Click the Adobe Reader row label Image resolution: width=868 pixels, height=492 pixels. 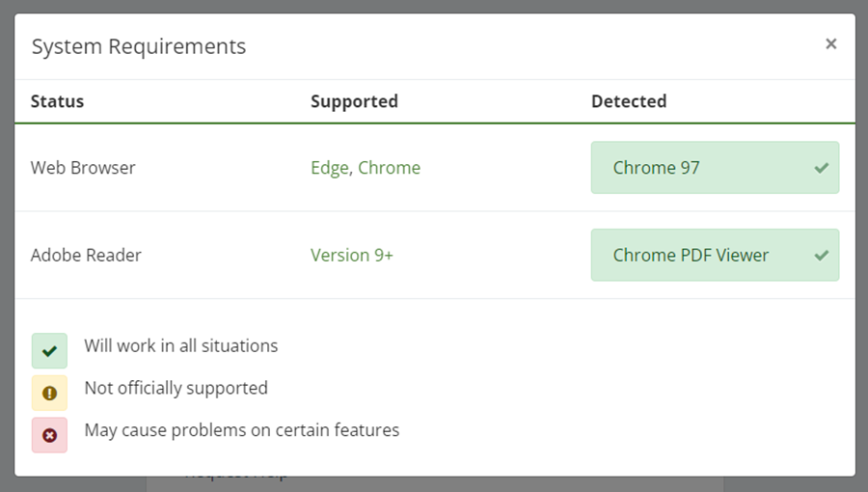86,256
